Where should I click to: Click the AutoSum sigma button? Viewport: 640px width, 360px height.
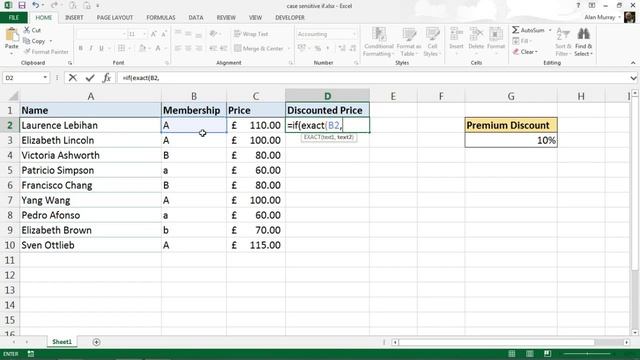(x=528, y=30)
